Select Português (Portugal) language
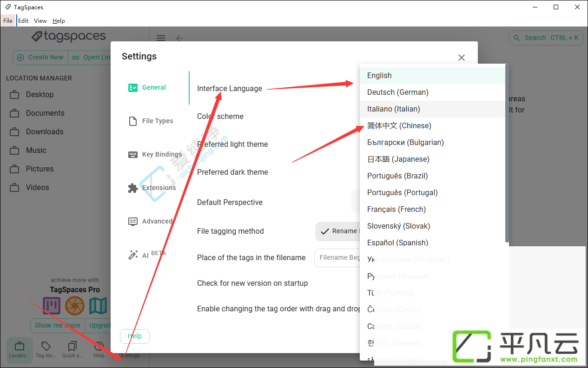 [432, 192]
